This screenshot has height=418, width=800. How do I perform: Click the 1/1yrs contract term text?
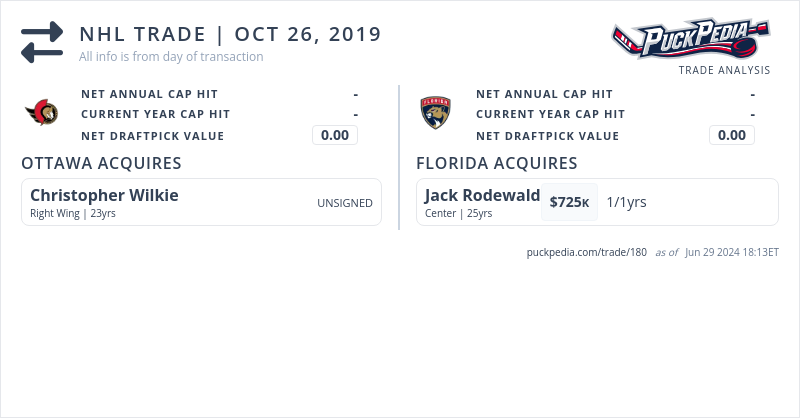coord(626,202)
